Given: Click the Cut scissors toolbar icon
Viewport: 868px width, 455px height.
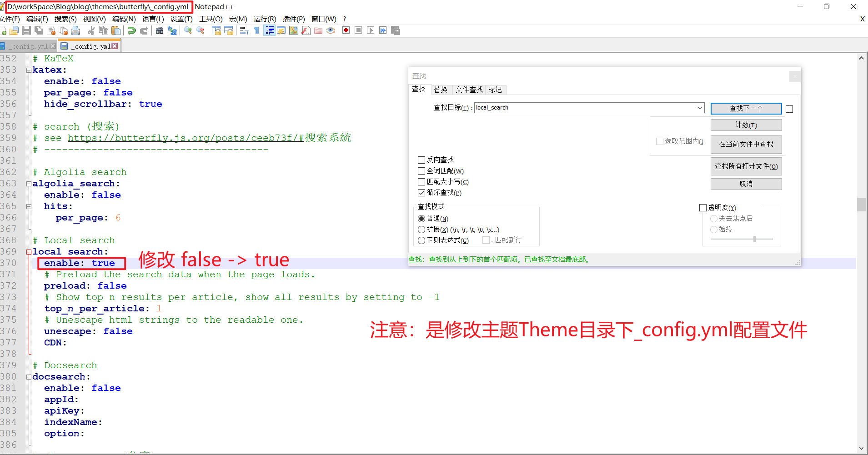Looking at the screenshot, I should pos(91,30).
